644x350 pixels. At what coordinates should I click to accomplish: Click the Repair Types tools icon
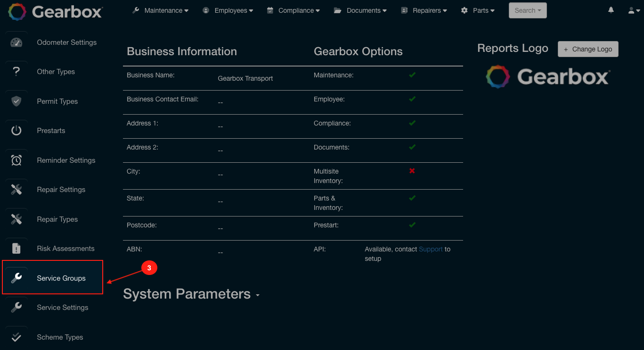16,219
